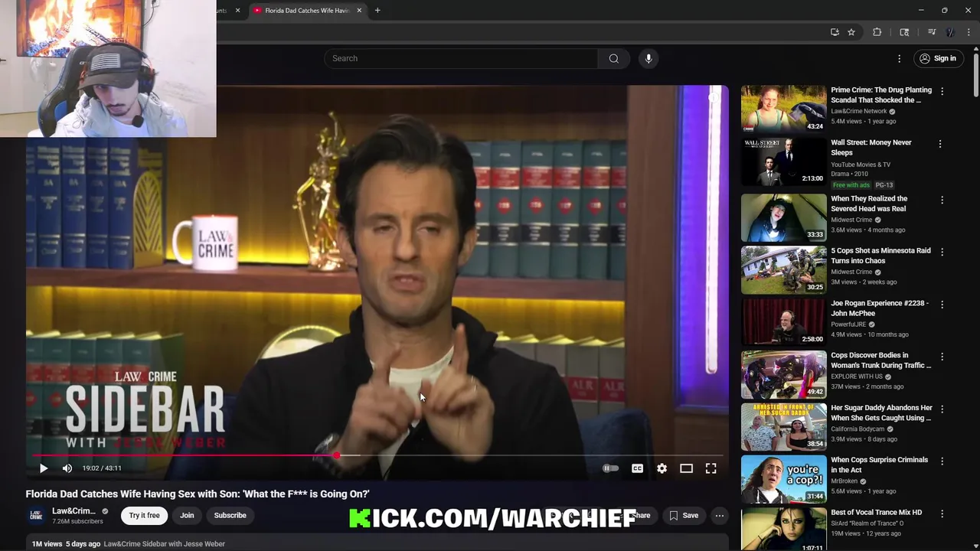Open Joe Rogan Experience #2238 thumbnail

click(783, 321)
